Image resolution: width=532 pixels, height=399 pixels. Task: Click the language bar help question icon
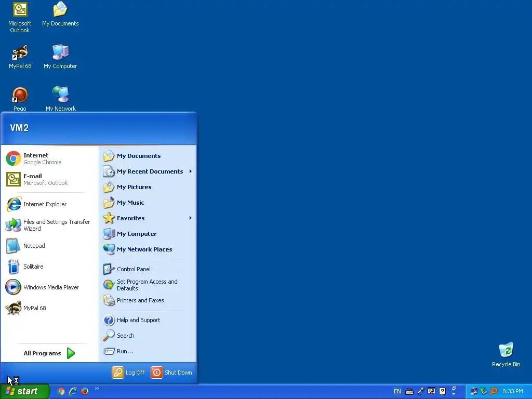tap(443, 391)
